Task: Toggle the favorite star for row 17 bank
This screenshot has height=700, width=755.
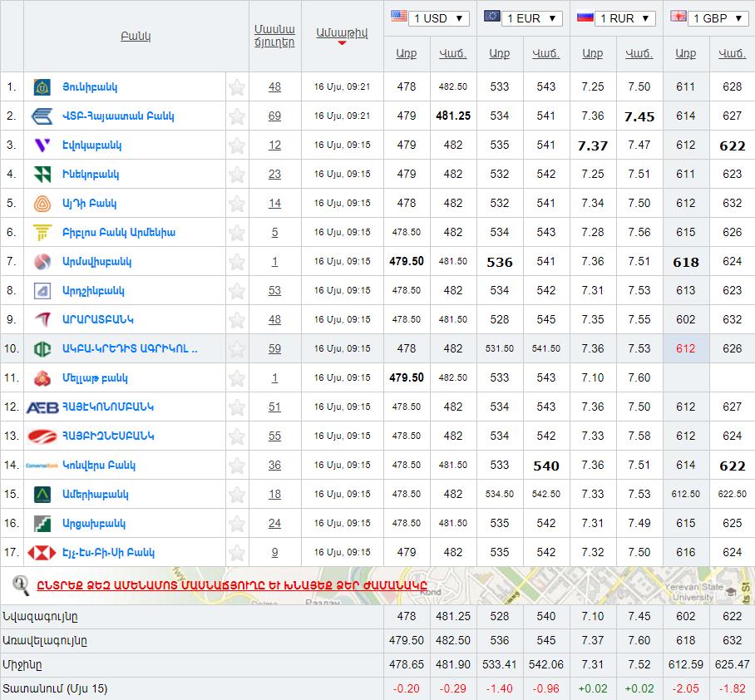Action: point(237,553)
